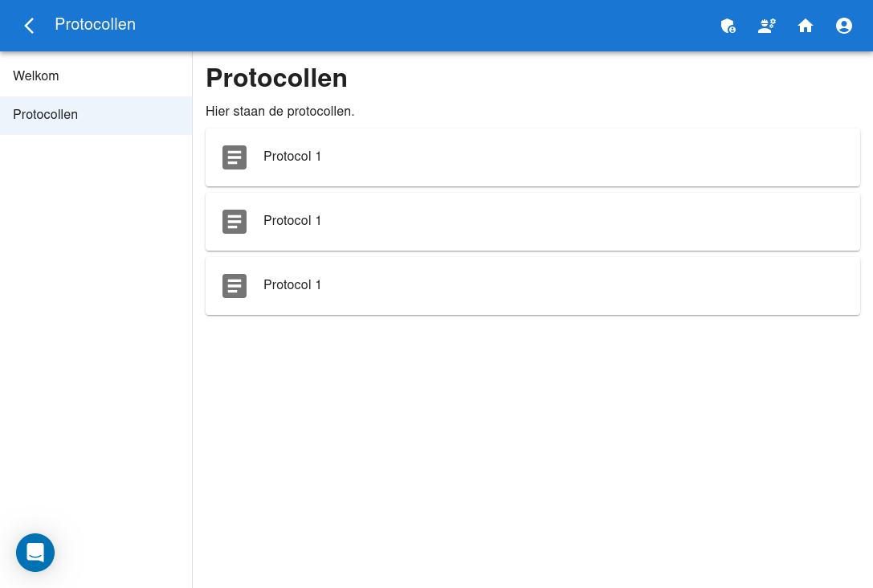
Task: Open the admin shield icon in the header
Action: tap(728, 26)
